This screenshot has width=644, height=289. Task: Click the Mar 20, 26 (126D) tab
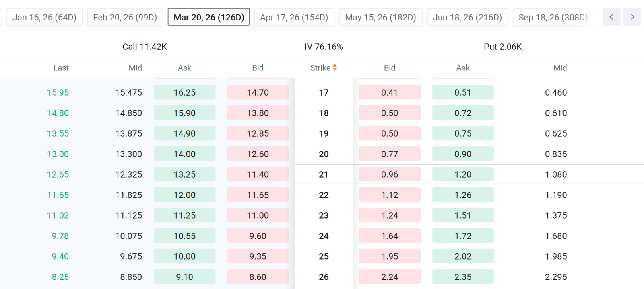[209, 17]
